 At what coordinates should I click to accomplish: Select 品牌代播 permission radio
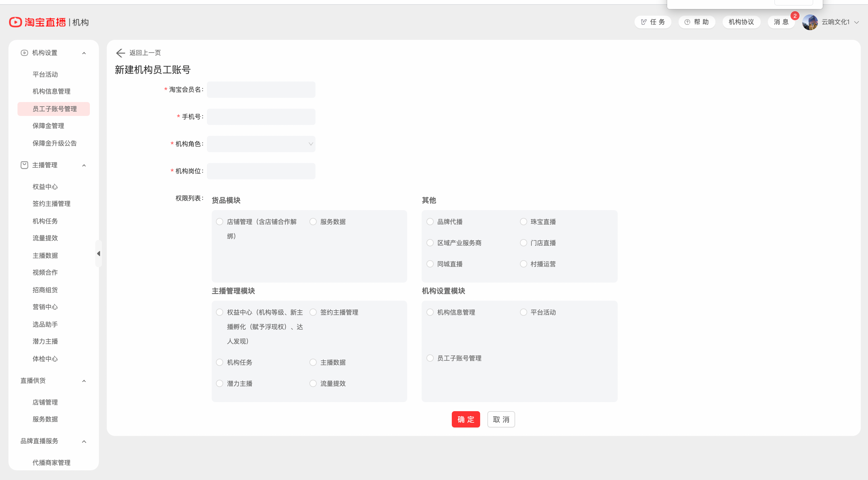point(430,222)
